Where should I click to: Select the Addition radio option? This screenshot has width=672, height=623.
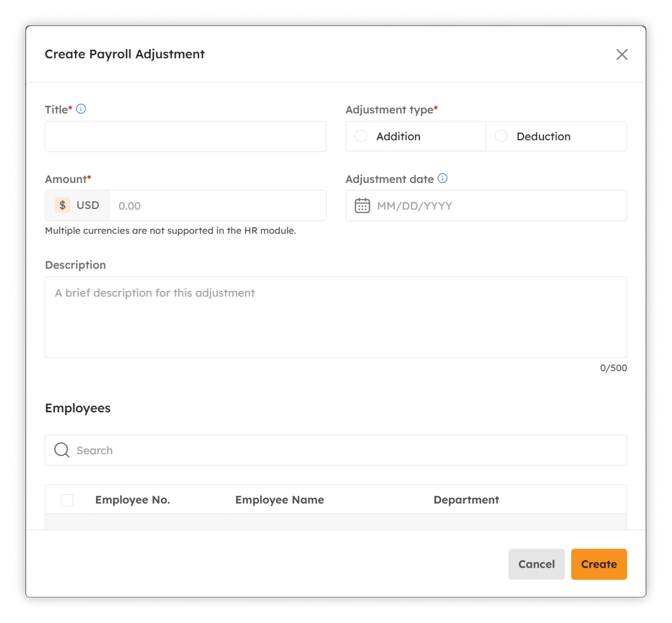(361, 136)
